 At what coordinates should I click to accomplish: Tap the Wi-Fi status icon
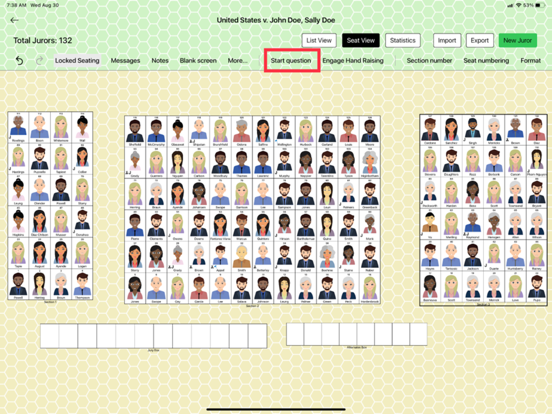518,5
